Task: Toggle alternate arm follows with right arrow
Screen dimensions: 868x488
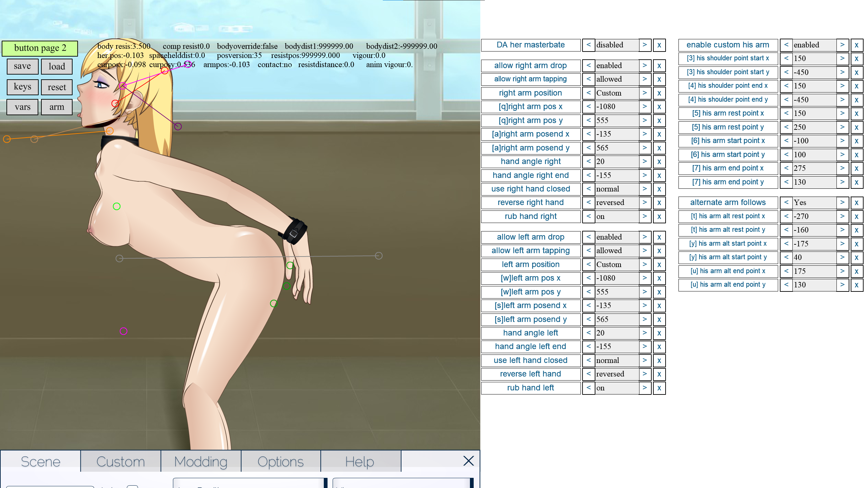Action: [x=842, y=203]
